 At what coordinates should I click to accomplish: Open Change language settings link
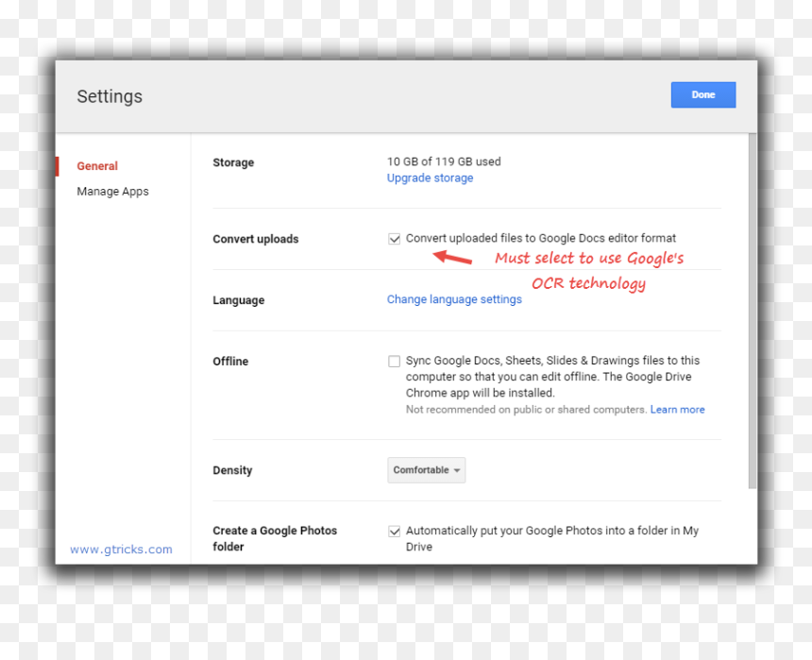click(x=454, y=299)
